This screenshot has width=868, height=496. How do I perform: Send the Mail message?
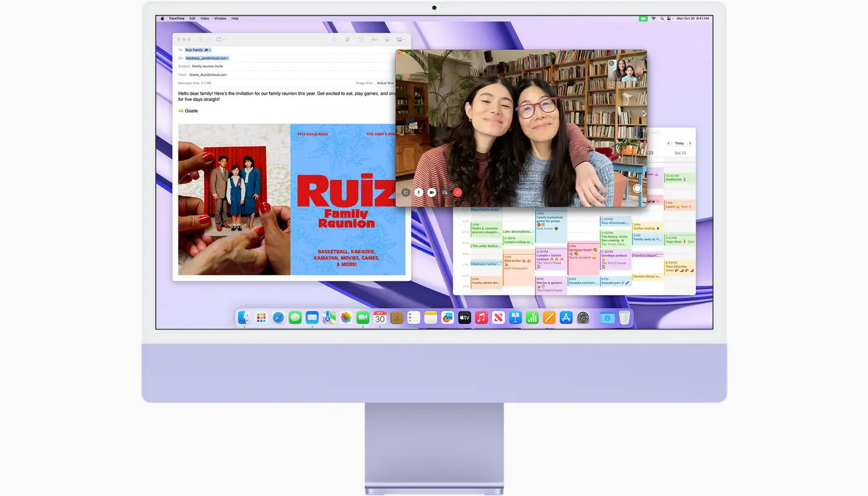coord(201,39)
